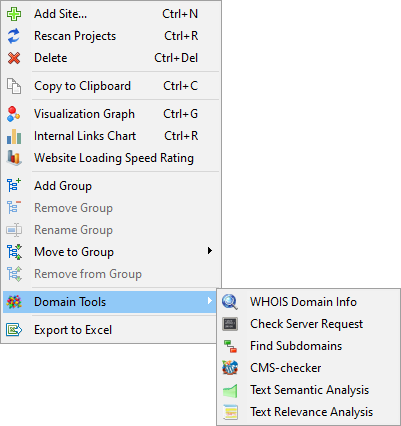401x426 pixels.
Task: Click the Find Subdomains network icon
Action: click(x=230, y=346)
